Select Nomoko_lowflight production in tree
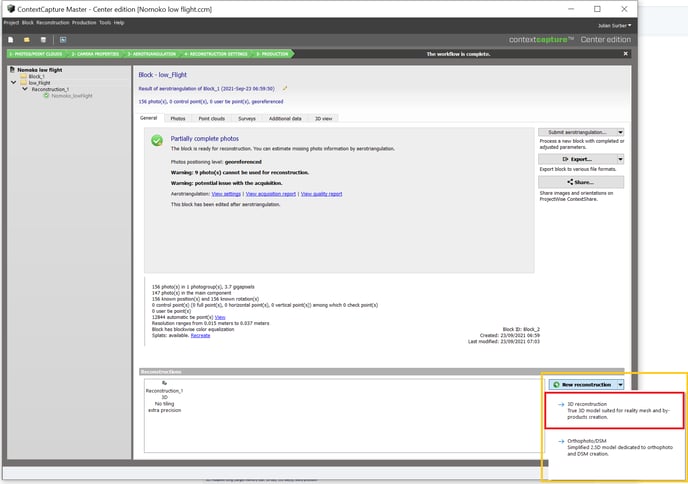This screenshot has height=484, width=688. click(70, 95)
